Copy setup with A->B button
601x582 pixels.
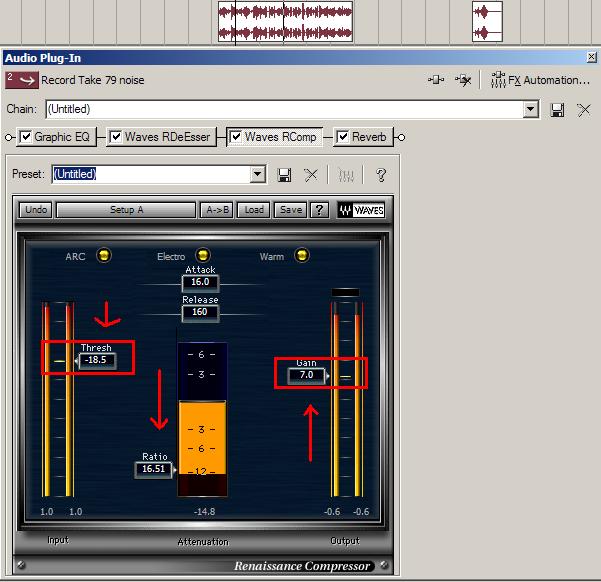[x=217, y=210]
